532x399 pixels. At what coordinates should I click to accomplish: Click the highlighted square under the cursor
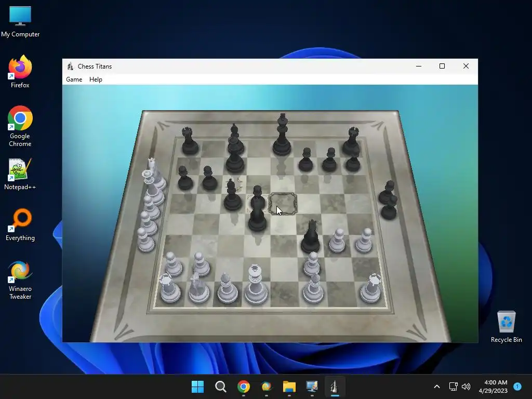[x=283, y=204]
